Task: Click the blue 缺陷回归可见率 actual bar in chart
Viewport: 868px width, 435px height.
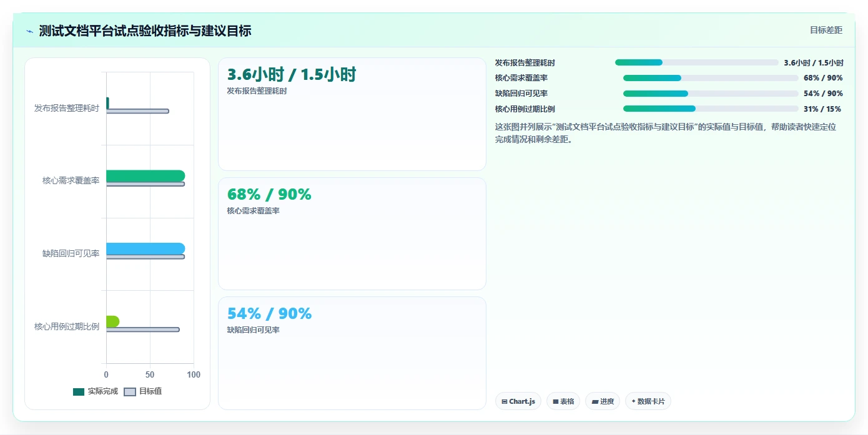Action: tap(145, 249)
